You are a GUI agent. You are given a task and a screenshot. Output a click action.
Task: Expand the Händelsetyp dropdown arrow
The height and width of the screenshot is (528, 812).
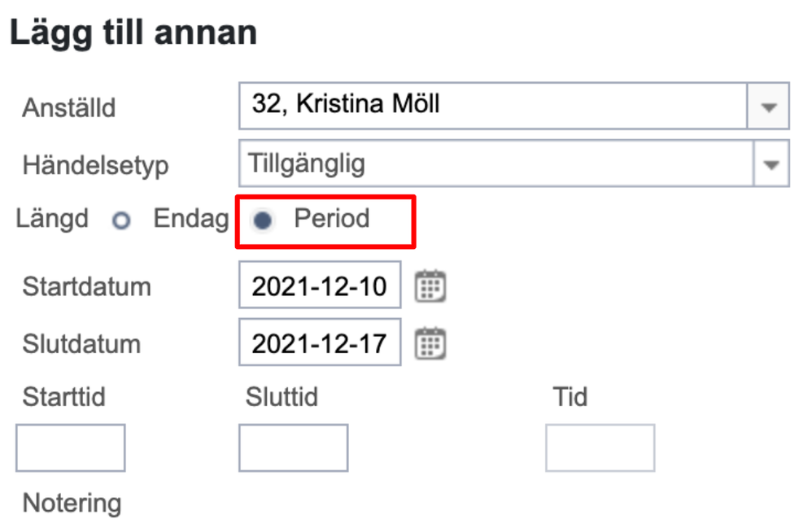point(771,164)
